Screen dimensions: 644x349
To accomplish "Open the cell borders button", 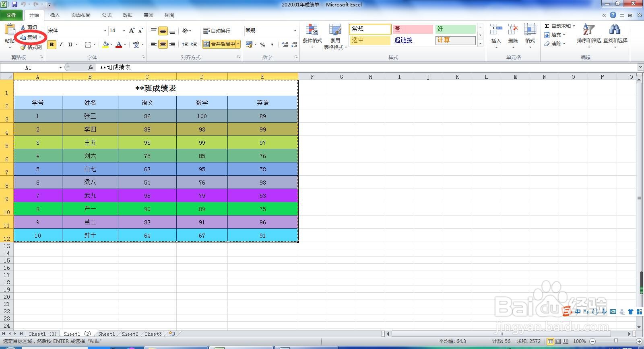I will click(x=88, y=45).
